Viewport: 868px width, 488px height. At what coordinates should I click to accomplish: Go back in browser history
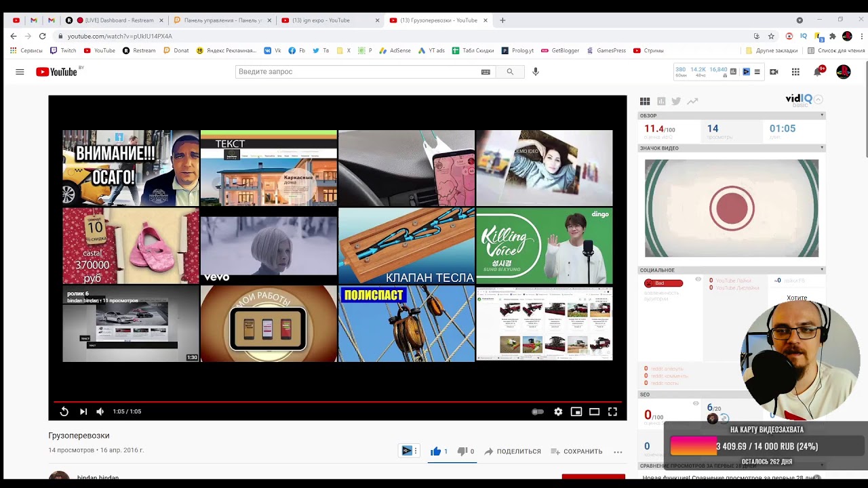14,36
